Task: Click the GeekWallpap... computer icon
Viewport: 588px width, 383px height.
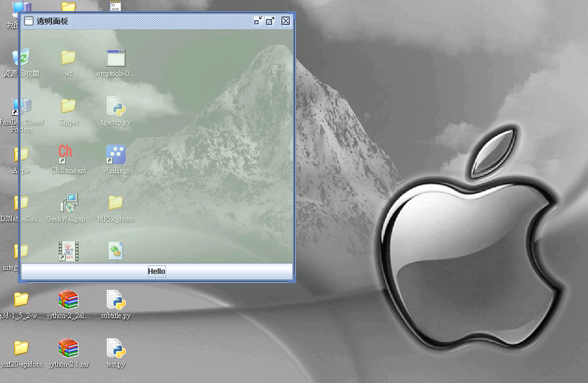Action: click(69, 203)
